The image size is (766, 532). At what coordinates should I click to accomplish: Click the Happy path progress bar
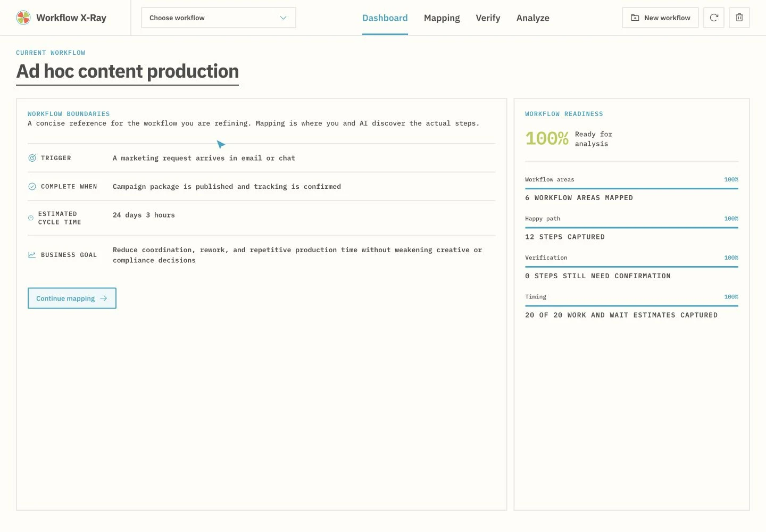pyautogui.click(x=631, y=228)
